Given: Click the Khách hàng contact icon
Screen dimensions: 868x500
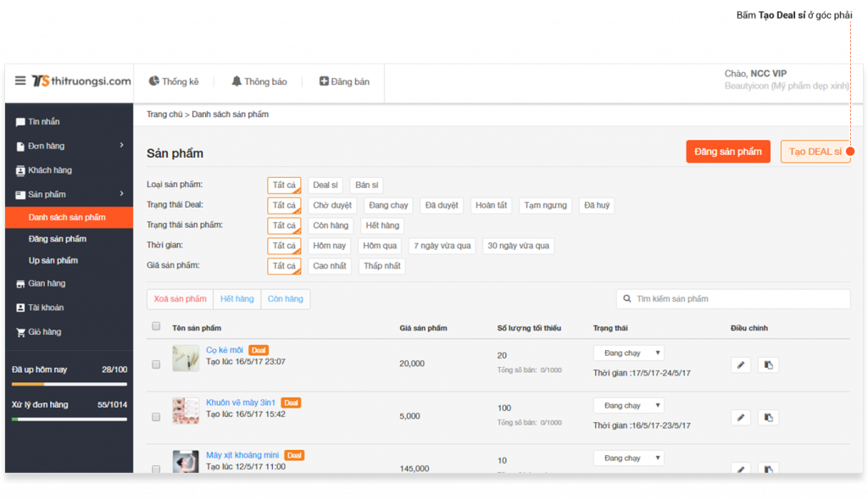Looking at the screenshot, I should pos(20,170).
